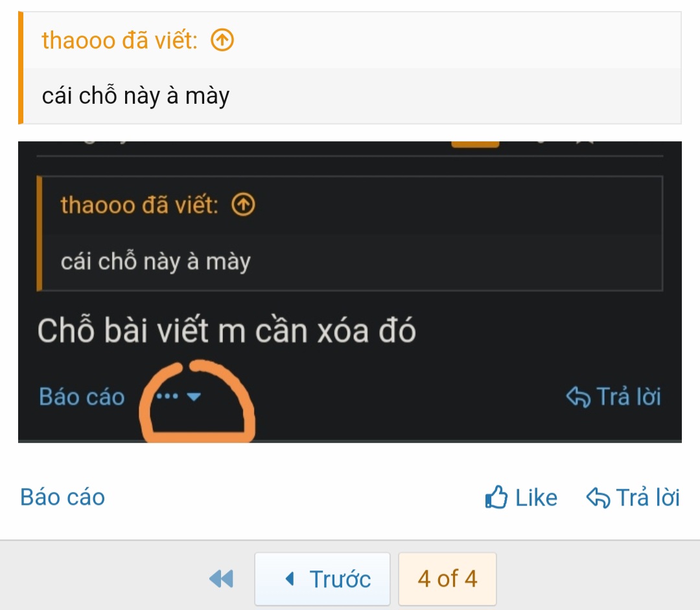Open the embedded dark screenshot image
Screen dimensions: 700x610
pyautogui.click(x=350, y=292)
